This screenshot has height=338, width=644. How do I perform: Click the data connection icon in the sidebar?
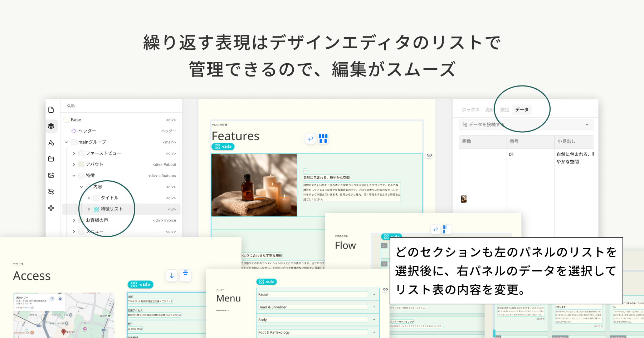coord(52,192)
